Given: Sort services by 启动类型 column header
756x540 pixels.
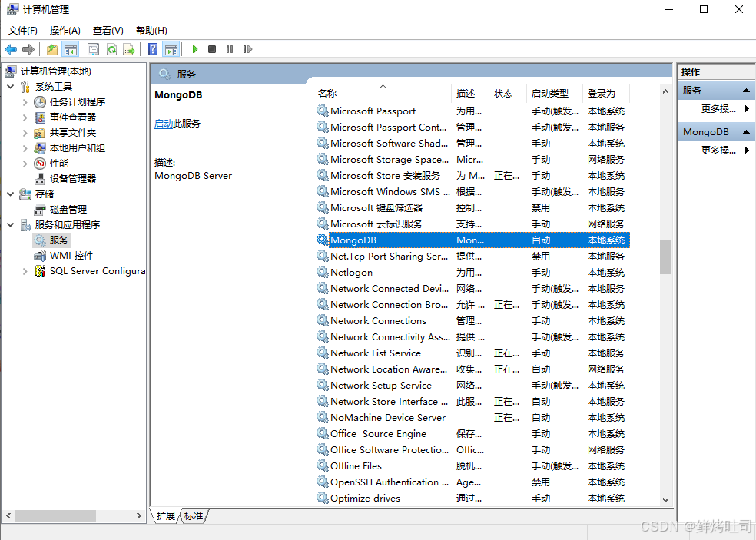Looking at the screenshot, I should (555, 94).
